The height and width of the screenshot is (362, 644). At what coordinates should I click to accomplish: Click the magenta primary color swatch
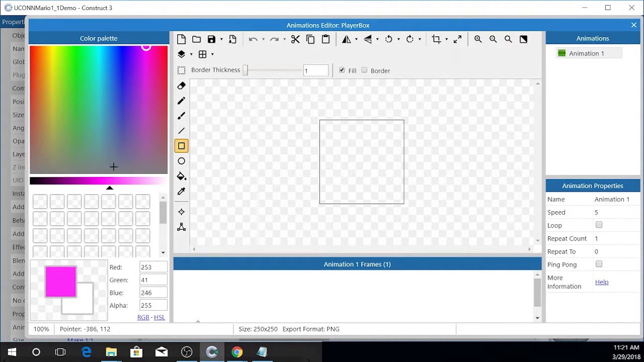pyautogui.click(x=61, y=282)
